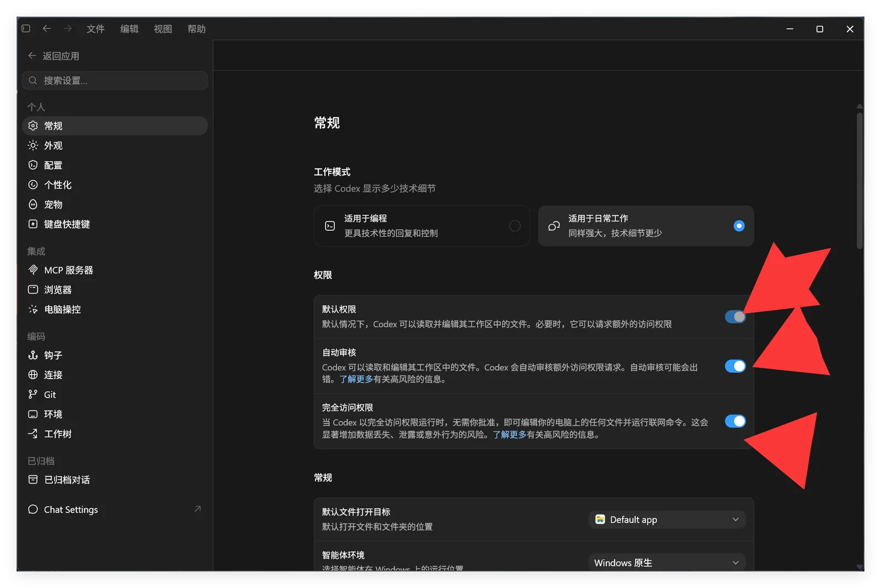Open the 视图 menu
This screenshot has width=881, height=588.
point(163,29)
